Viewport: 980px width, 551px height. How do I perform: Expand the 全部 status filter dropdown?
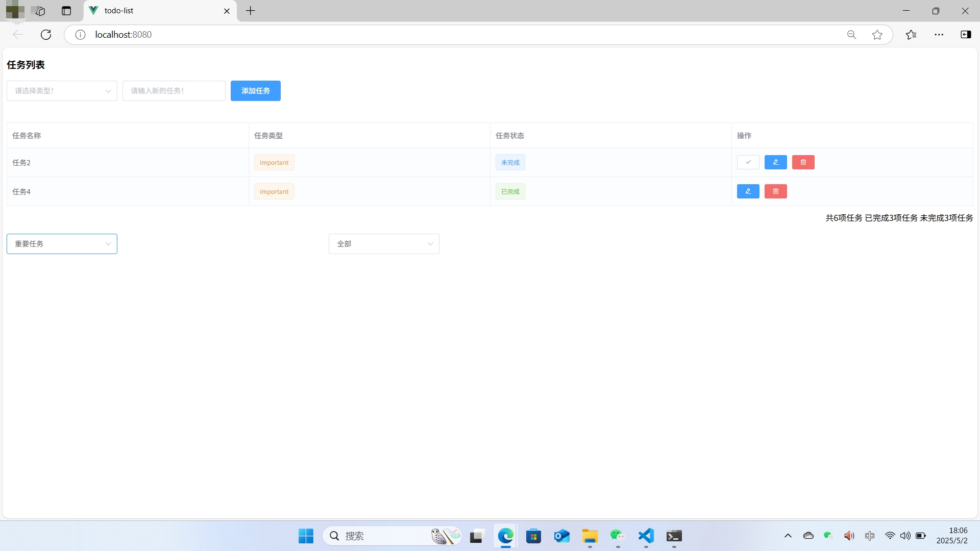pos(384,244)
